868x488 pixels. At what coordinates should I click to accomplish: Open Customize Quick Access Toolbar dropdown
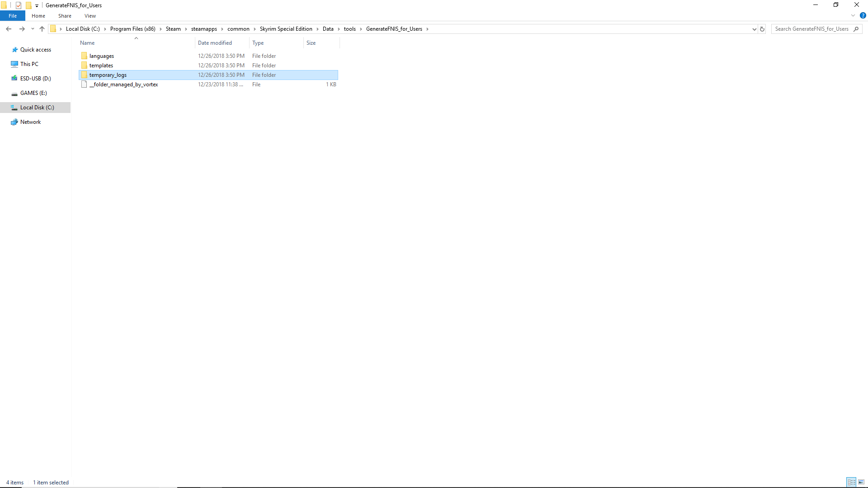click(x=37, y=5)
